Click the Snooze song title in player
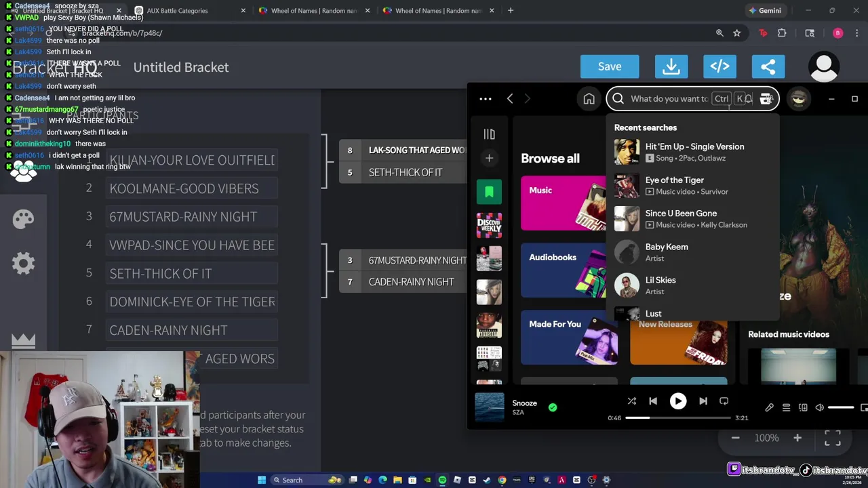The height and width of the screenshot is (488, 868). (x=525, y=403)
